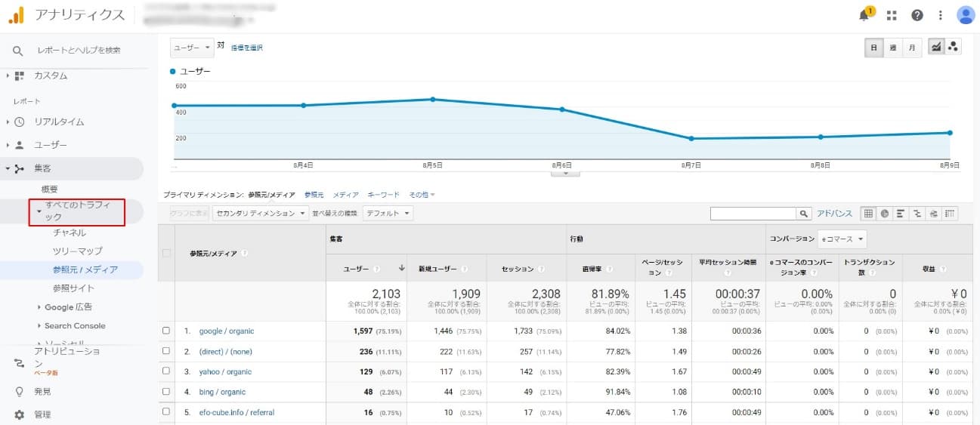Switch to pie chart percentage view
The width and height of the screenshot is (980, 425).
[x=885, y=214]
